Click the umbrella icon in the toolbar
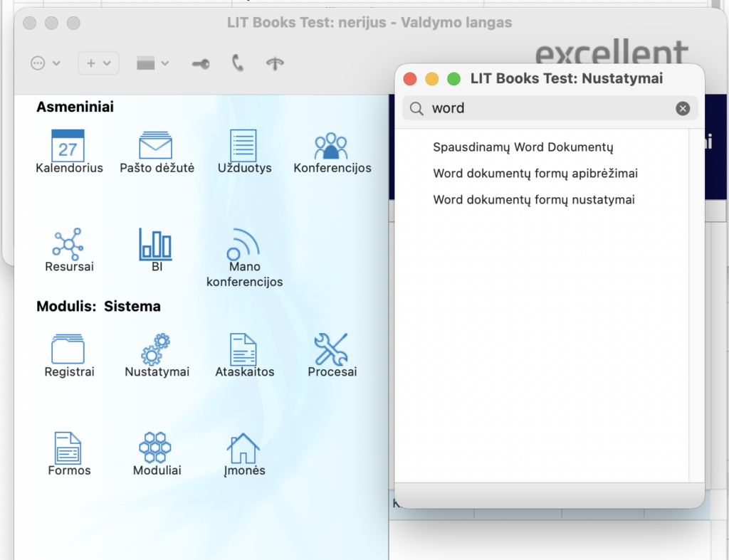The width and height of the screenshot is (729, 560). tap(275, 63)
